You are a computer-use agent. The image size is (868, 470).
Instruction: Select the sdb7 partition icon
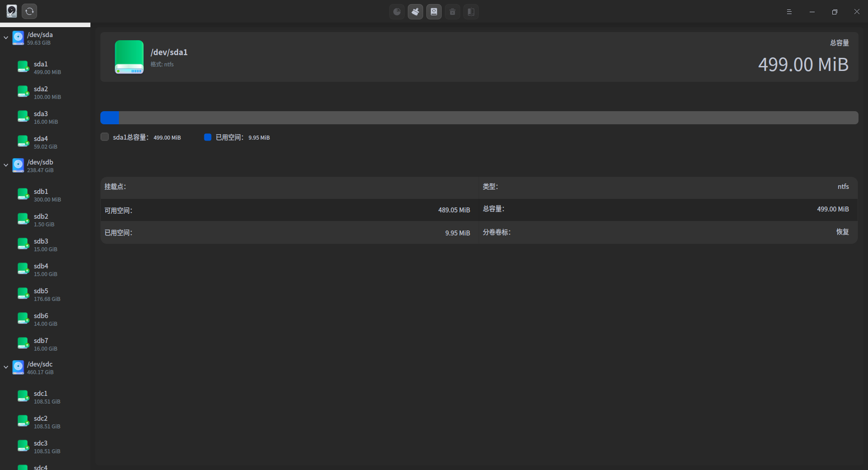[x=24, y=343]
